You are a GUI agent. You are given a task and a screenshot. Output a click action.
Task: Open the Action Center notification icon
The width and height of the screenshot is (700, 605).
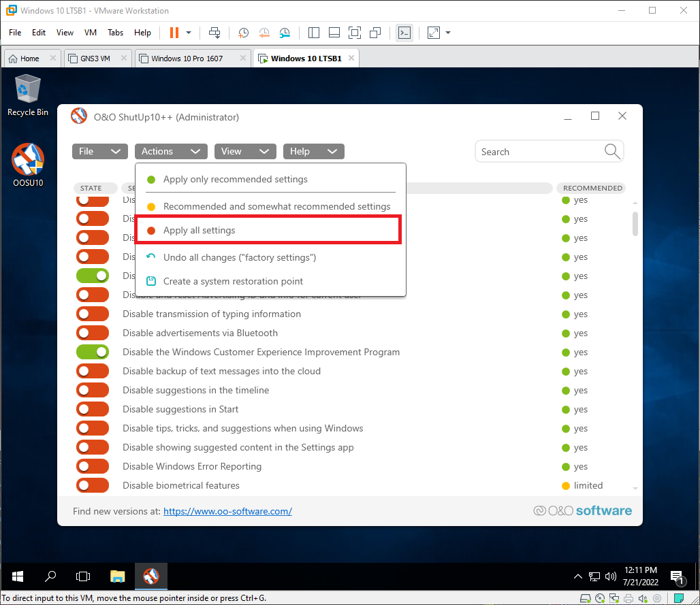[678, 577]
